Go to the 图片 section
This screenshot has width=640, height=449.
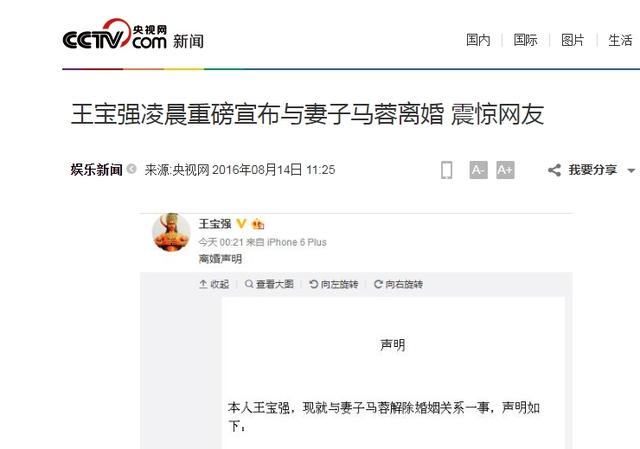click(573, 40)
